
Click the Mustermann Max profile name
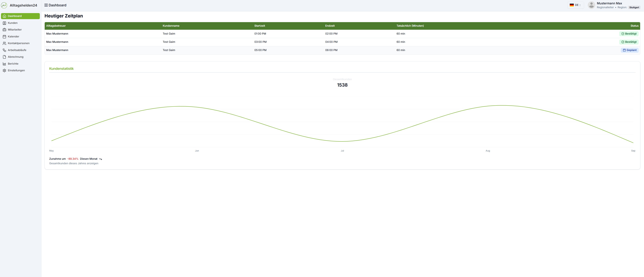click(609, 3)
